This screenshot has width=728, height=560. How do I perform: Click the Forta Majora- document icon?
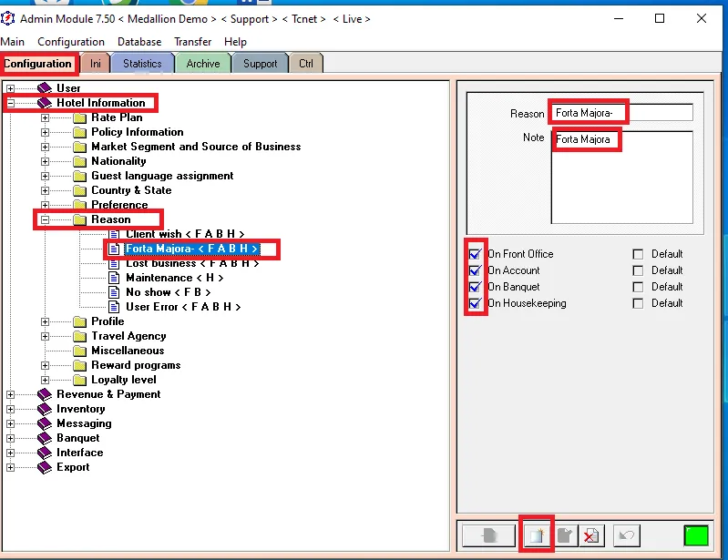[x=114, y=249]
